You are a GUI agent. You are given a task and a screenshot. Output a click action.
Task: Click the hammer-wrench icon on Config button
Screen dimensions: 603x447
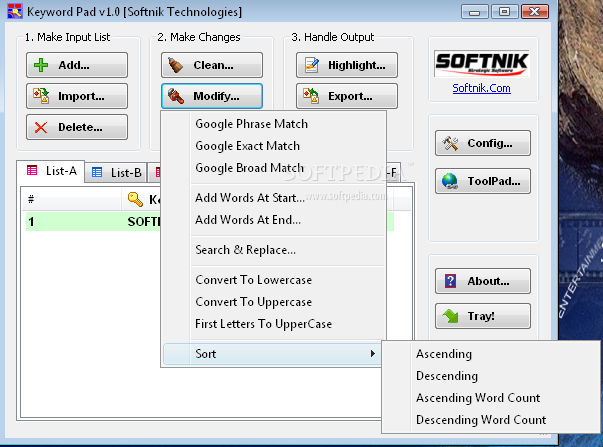[x=450, y=143]
